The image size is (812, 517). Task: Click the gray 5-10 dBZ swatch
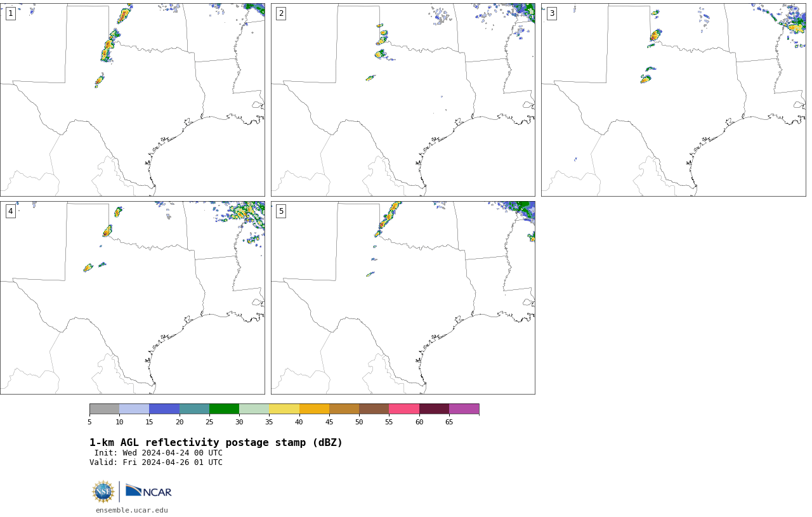pyautogui.click(x=104, y=409)
